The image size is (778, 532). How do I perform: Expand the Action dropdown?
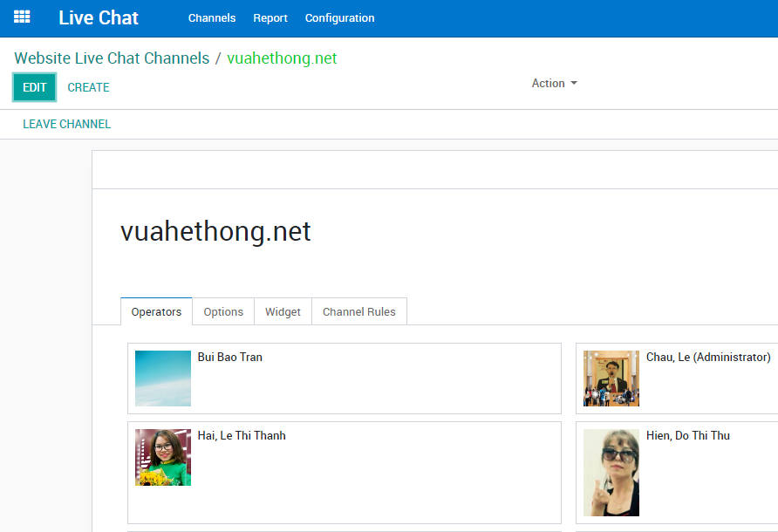(x=554, y=84)
